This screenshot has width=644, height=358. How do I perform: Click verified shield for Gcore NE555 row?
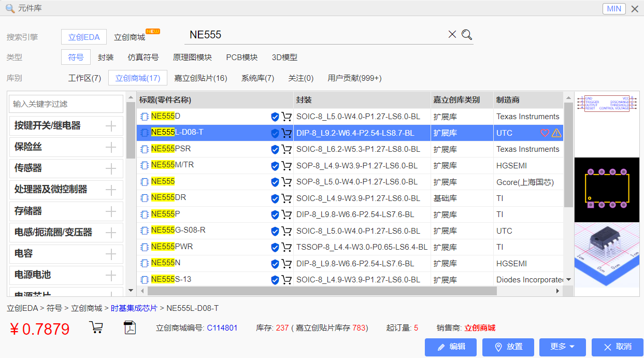click(275, 182)
